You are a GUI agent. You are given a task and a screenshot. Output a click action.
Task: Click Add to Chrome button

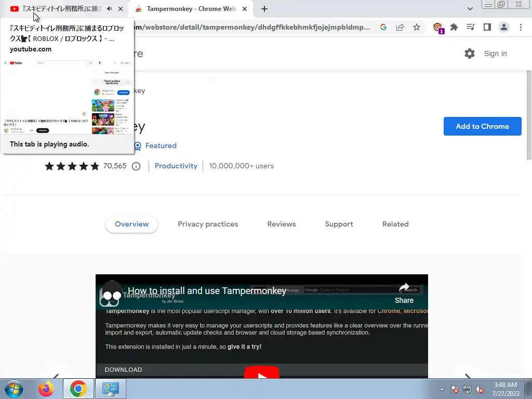coord(483,126)
